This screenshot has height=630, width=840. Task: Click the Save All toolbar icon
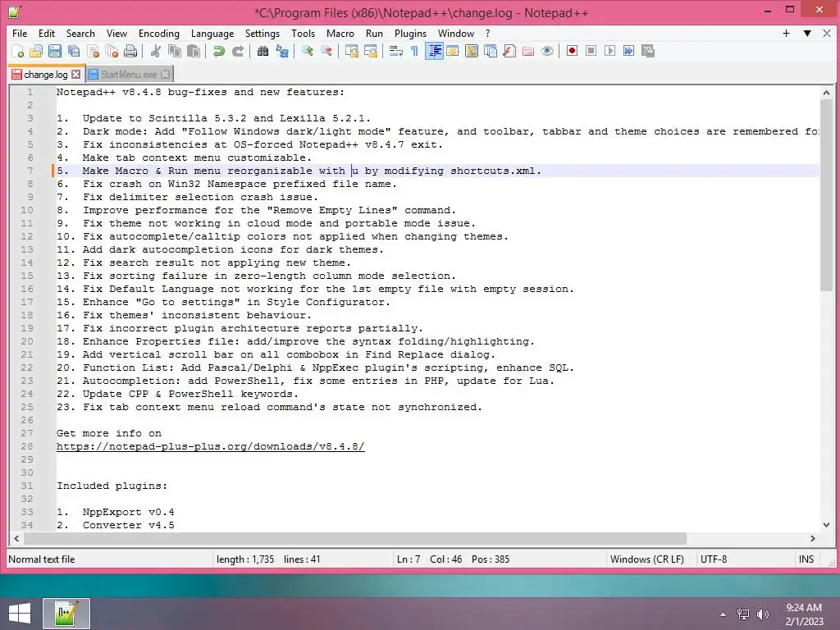coord(73,51)
